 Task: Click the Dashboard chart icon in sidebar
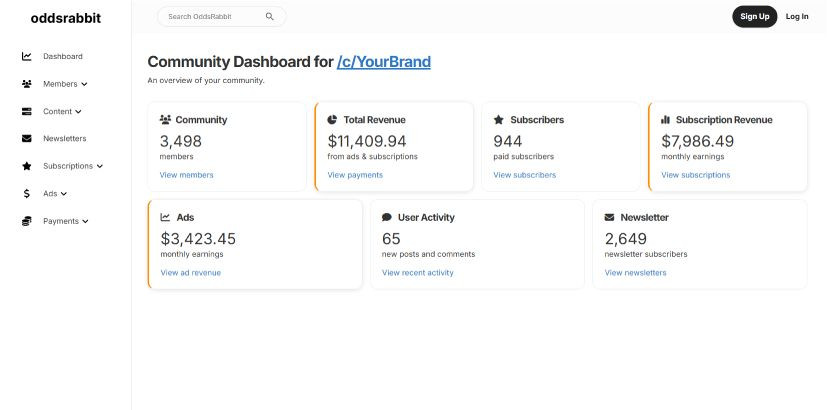(27, 56)
